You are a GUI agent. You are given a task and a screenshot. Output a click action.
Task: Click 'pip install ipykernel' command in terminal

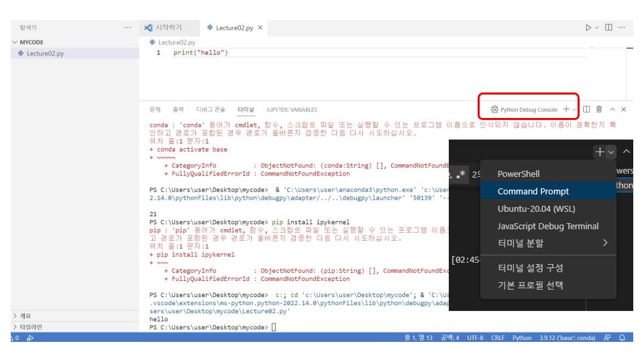click(310, 222)
